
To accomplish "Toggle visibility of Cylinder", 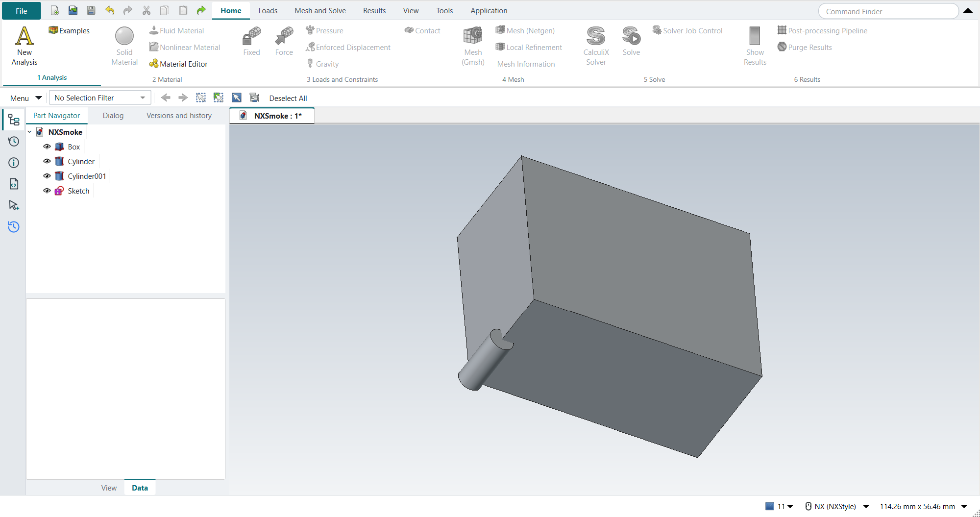I will coord(47,161).
